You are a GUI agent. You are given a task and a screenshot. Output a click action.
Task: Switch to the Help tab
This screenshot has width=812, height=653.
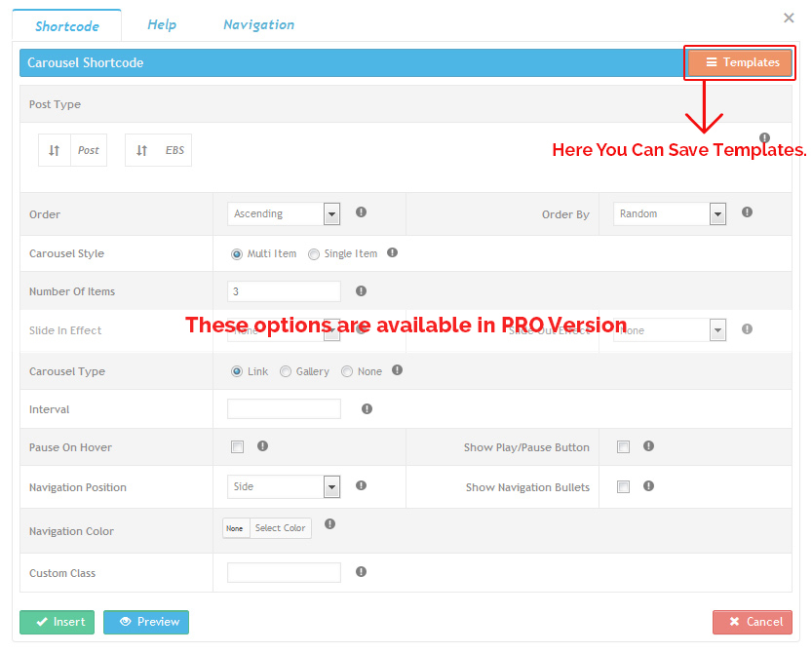pos(162,24)
